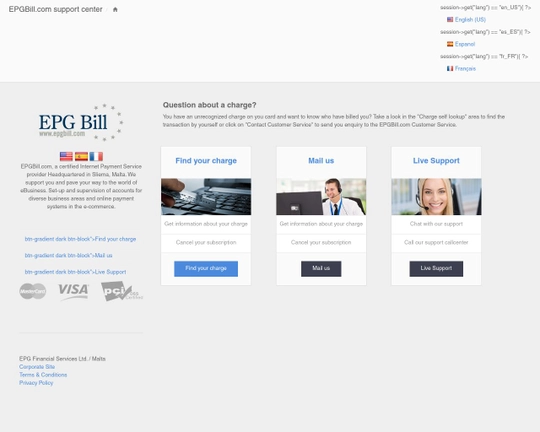Open sidebar Find your charge link
This screenshot has height=432, width=540.
coord(80,239)
